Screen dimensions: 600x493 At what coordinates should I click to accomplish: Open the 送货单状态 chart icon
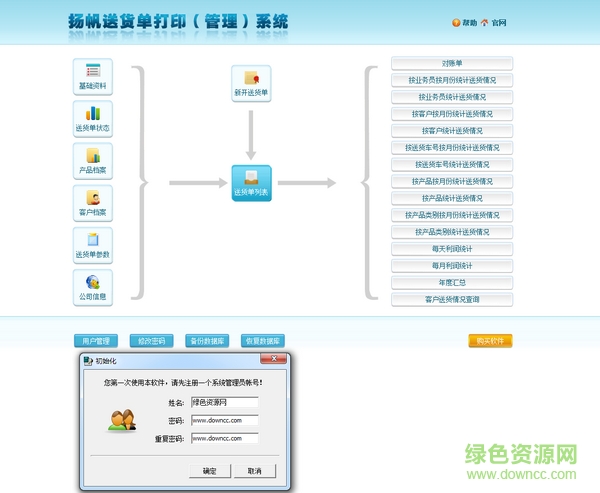(93, 119)
